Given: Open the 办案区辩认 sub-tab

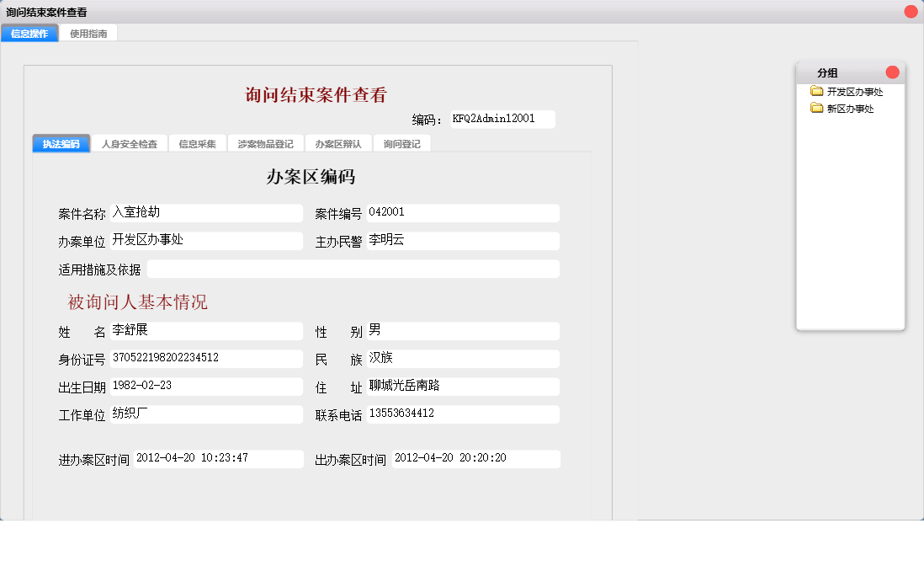Looking at the screenshot, I should tap(338, 143).
